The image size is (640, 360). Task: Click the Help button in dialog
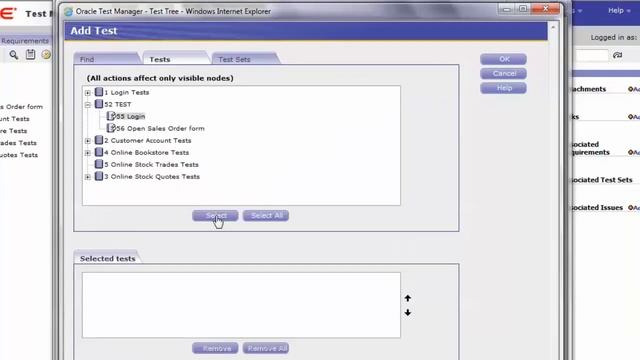[x=503, y=88]
